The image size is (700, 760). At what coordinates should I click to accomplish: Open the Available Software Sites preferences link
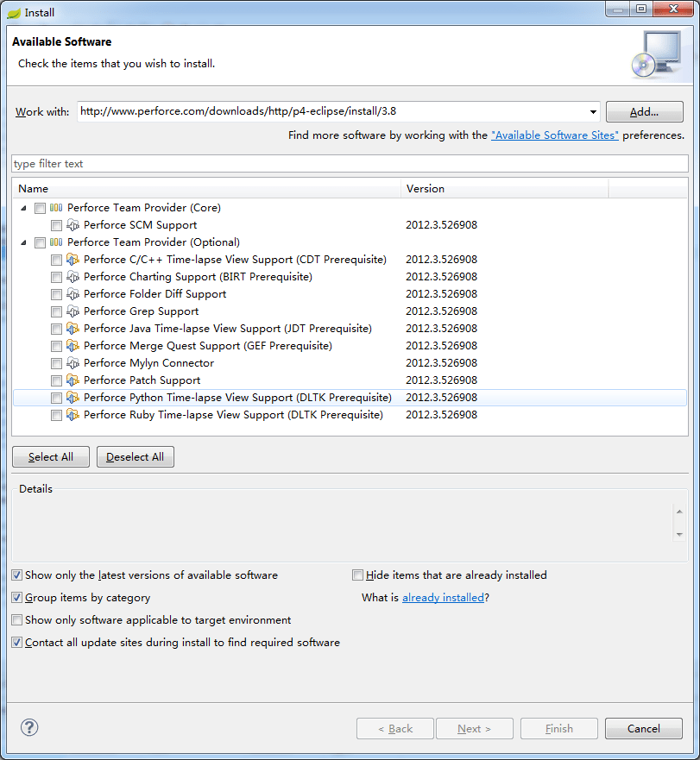[555, 135]
